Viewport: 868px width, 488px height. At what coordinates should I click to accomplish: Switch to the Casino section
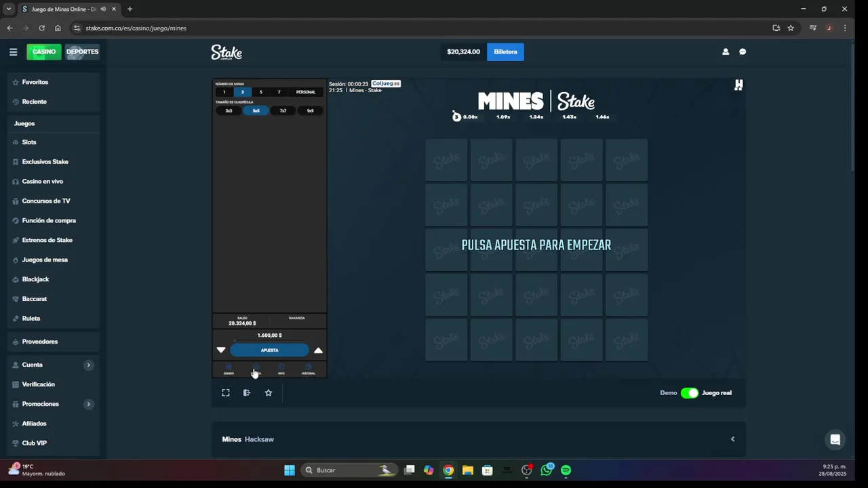[x=44, y=52]
